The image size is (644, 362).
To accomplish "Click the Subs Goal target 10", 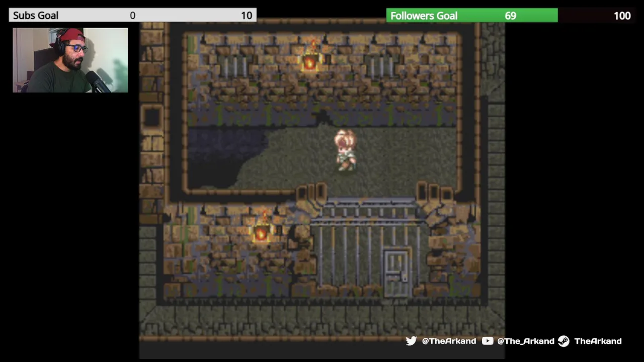I will pyautogui.click(x=247, y=16).
